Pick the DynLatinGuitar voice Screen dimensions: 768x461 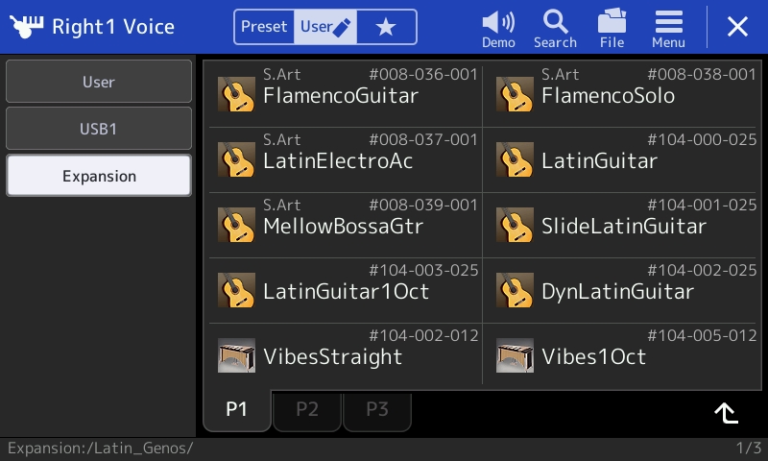[622, 291]
